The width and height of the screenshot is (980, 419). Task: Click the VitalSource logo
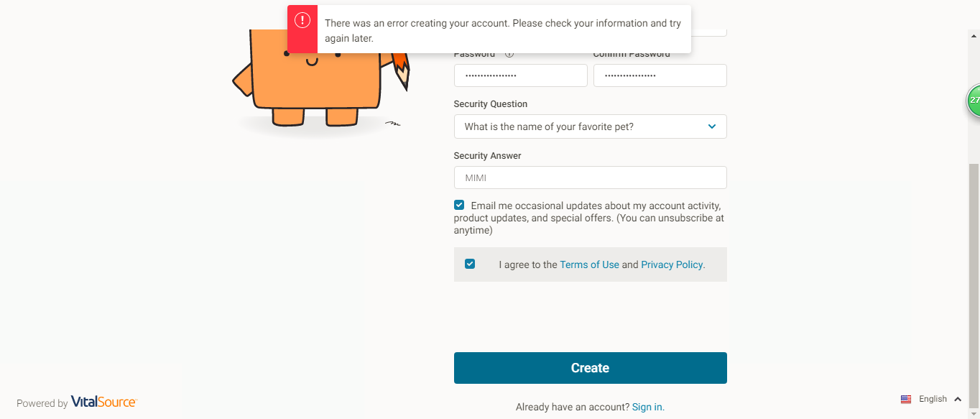point(103,402)
